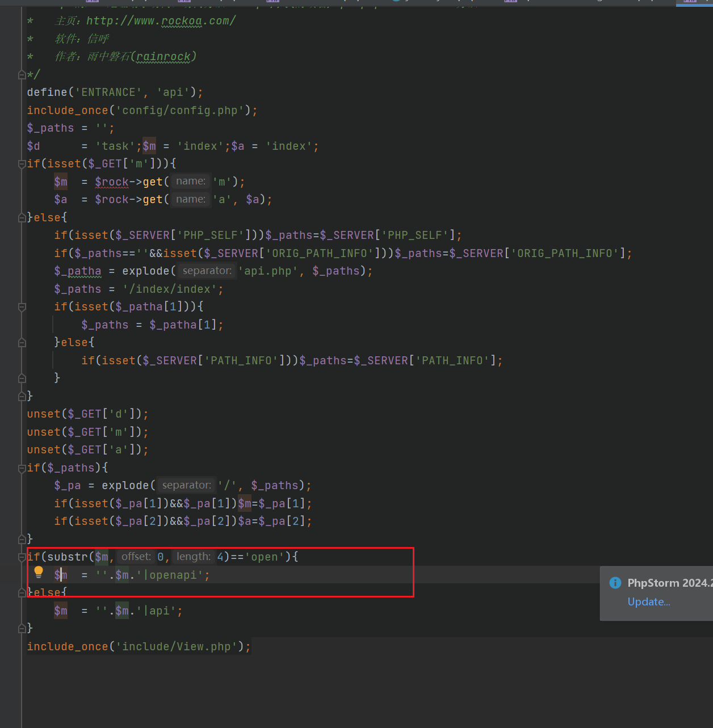Open the Update... link in PhpStorm notification

pyautogui.click(x=648, y=602)
